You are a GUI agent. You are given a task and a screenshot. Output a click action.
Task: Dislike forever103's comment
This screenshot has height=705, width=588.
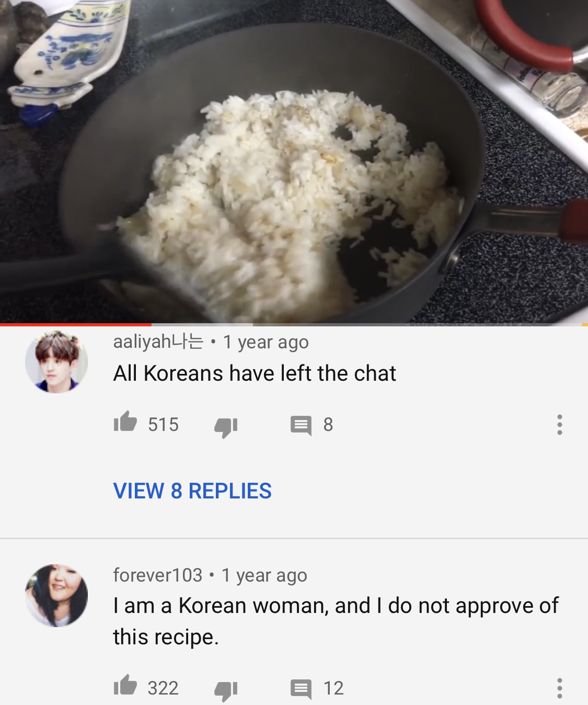(226, 690)
